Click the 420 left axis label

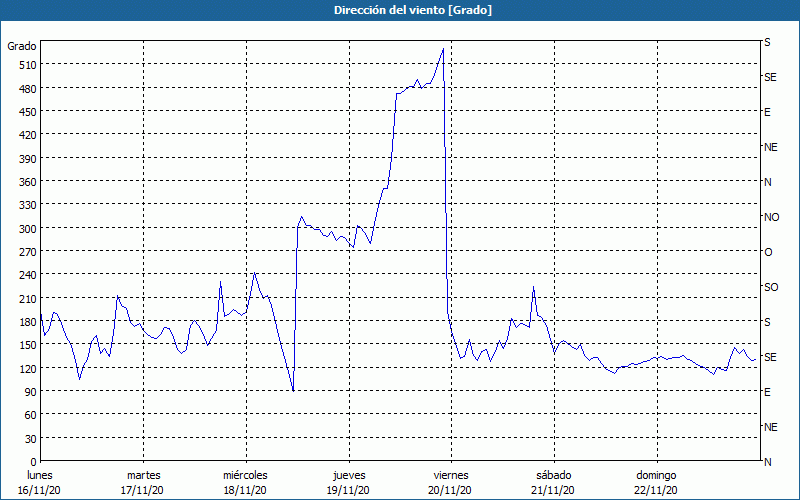[x=28, y=135]
